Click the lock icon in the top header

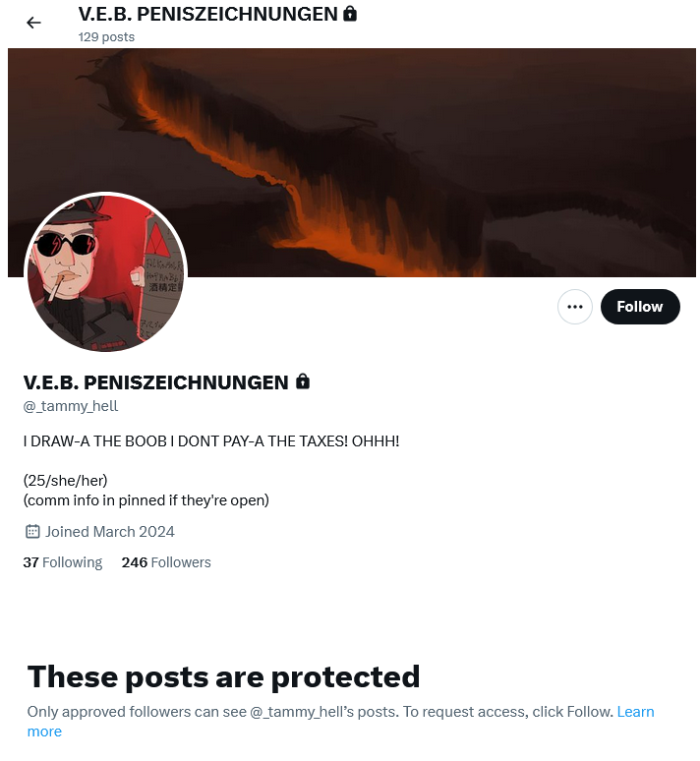(350, 14)
